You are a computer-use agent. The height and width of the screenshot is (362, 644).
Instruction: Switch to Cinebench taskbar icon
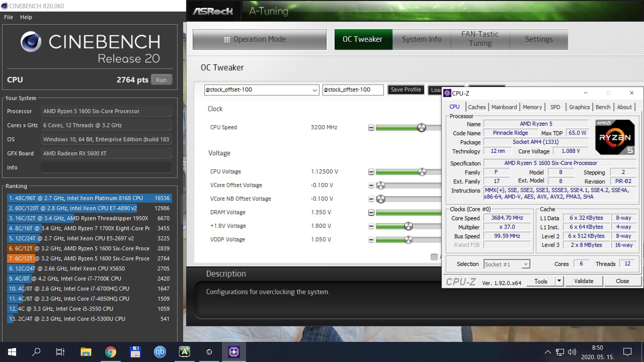209,352
